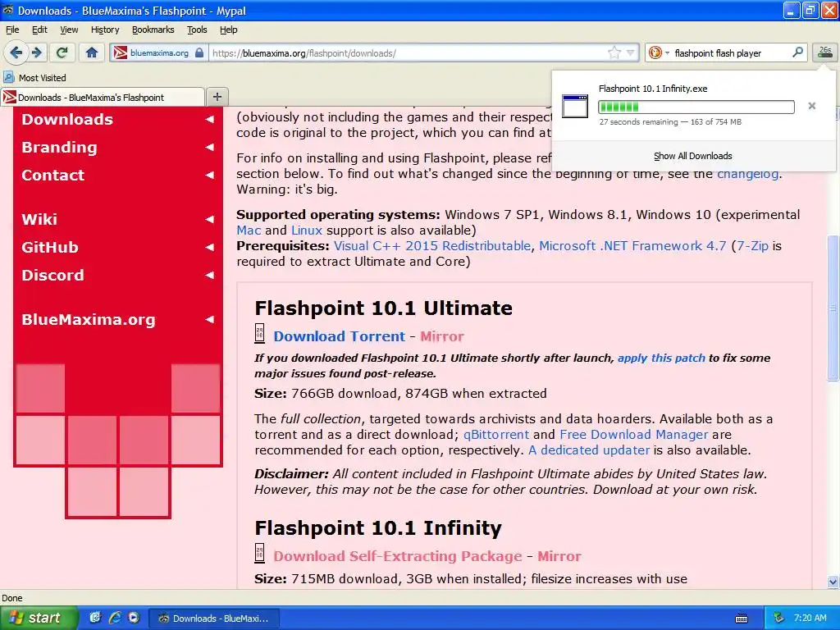Click the white arrow next to Downloads
Image resolution: width=840 pixels, height=630 pixels.
209,119
